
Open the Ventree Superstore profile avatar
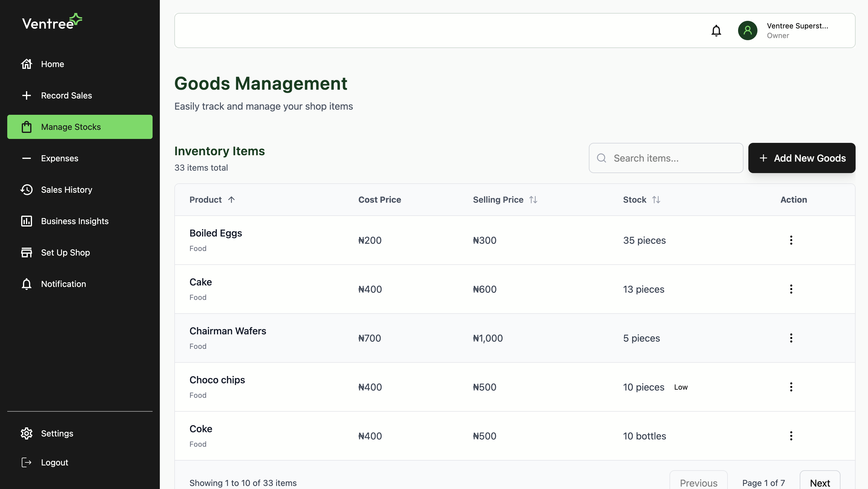748,30
